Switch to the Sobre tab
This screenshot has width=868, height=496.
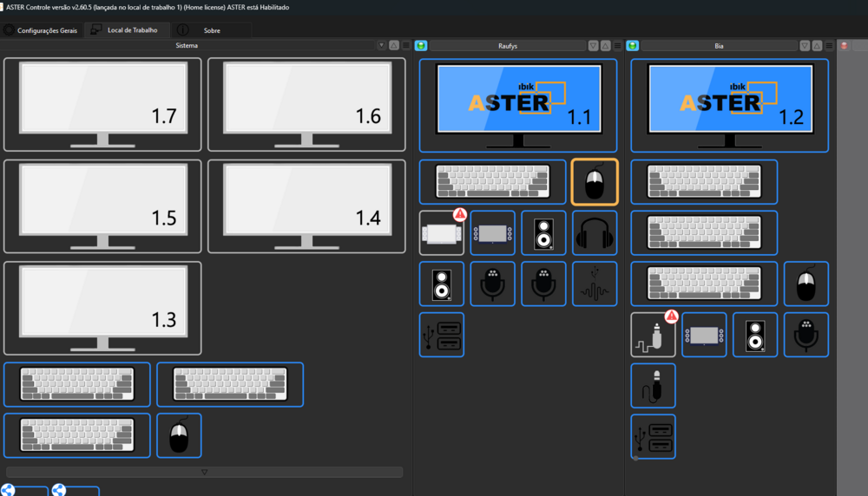click(x=211, y=29)
